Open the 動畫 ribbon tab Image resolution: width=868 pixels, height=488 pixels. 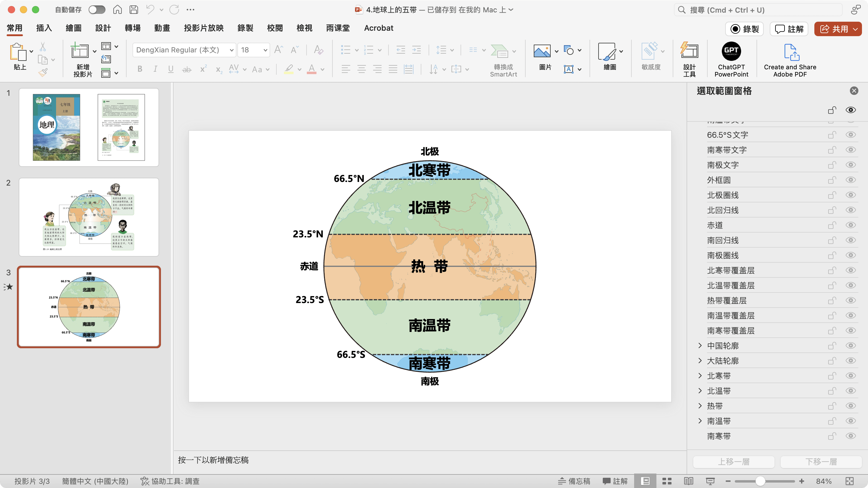[162, 28]
